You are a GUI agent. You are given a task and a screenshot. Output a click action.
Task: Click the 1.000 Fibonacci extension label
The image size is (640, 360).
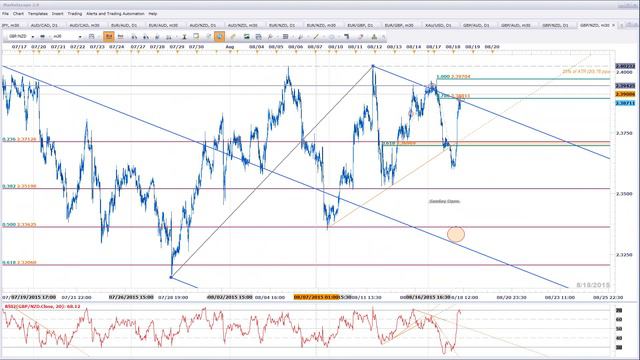[x=453, y=76]
